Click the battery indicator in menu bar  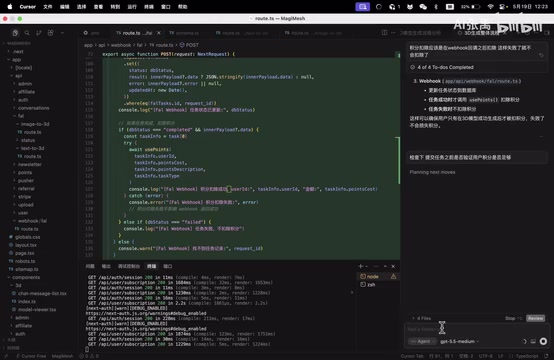(x=470, y=6)
